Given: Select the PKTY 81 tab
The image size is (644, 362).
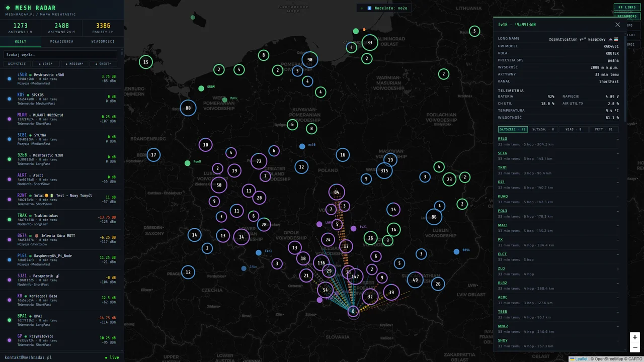Looking at the screenshot, I should [x=603, y=129].
